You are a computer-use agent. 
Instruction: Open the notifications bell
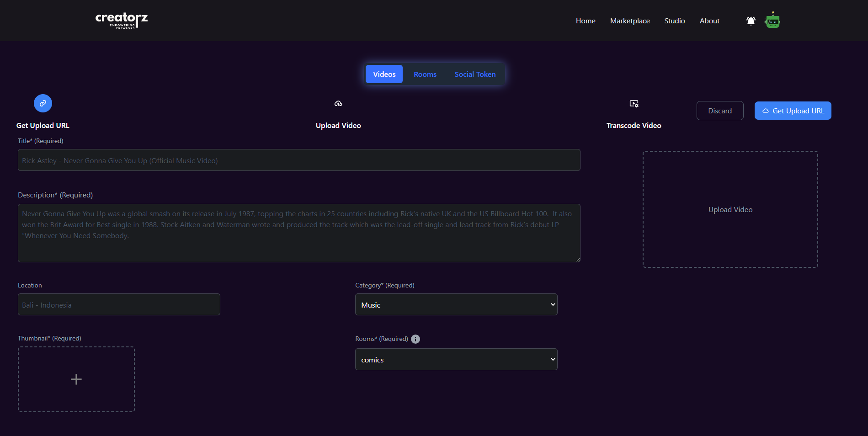(751, 21)
